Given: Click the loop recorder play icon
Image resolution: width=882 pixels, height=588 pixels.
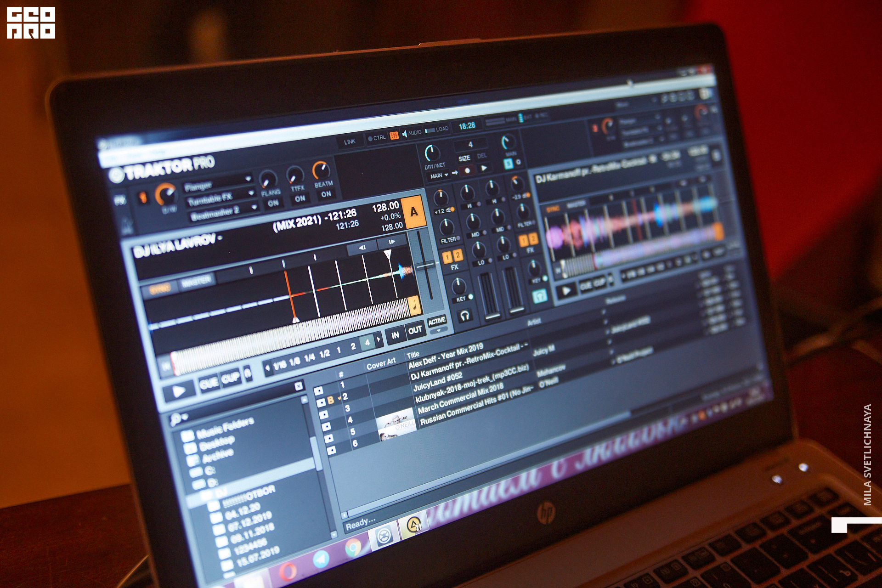Looking at the screenshot, I should coord(484,168).
